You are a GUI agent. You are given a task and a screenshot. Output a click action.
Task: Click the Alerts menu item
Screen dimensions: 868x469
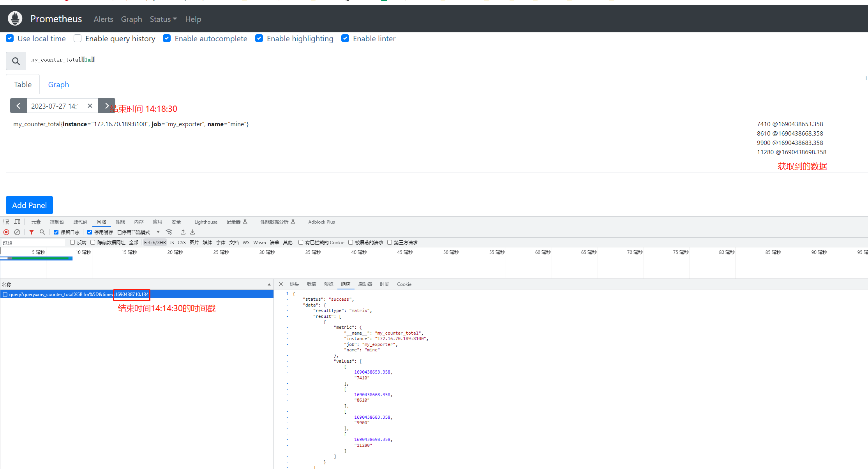(103, 19)
